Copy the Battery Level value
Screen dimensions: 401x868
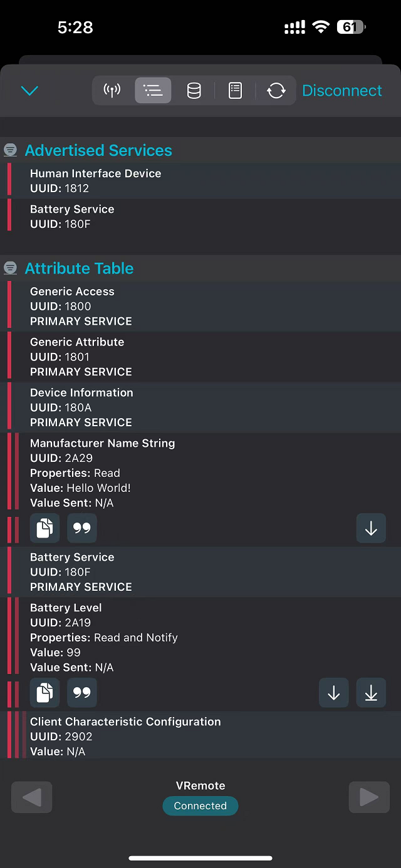point(44,693)
